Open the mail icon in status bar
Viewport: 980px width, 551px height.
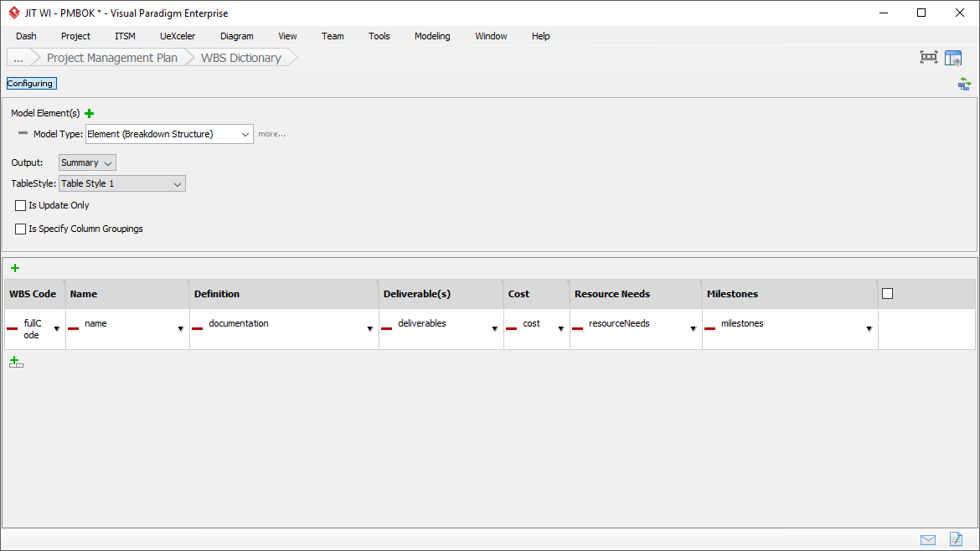point(928,540)
